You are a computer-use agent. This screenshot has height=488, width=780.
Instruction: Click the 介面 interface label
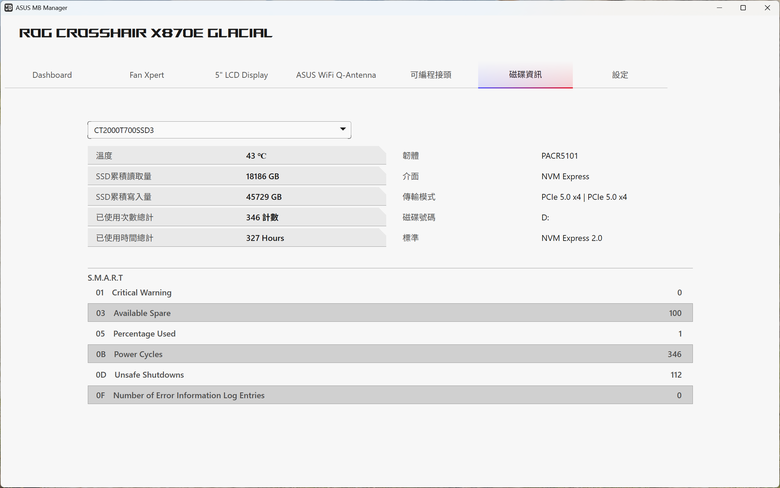pyautogui.click(x=410, y=176)
